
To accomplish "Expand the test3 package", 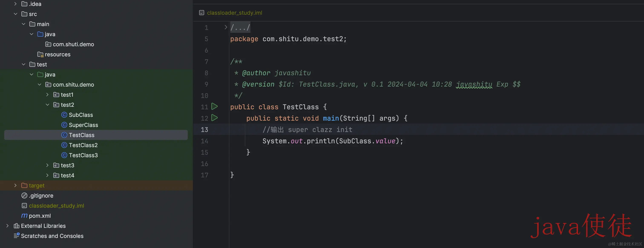I will click(47, 165).
